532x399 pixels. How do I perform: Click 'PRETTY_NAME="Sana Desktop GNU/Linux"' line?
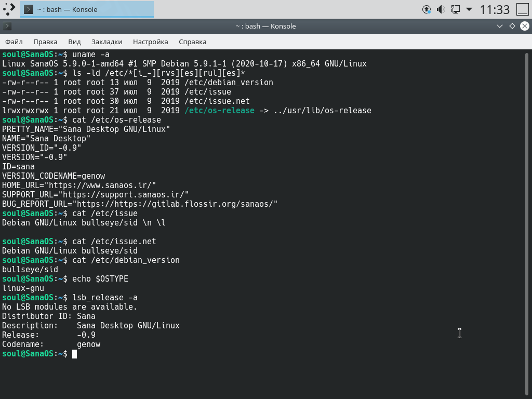point(86,129)
